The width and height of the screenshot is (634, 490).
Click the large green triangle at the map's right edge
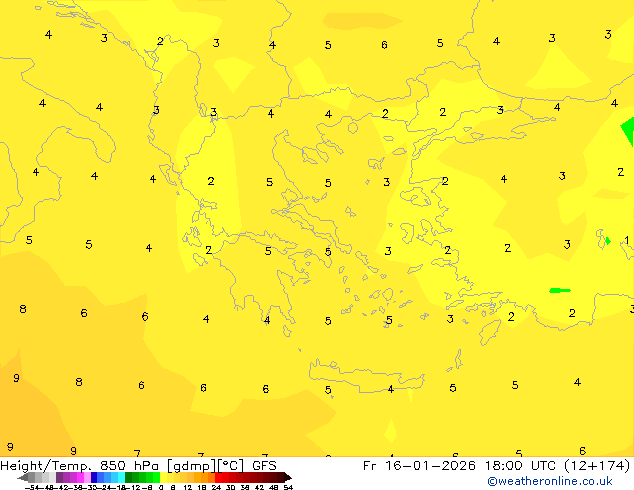628,131
